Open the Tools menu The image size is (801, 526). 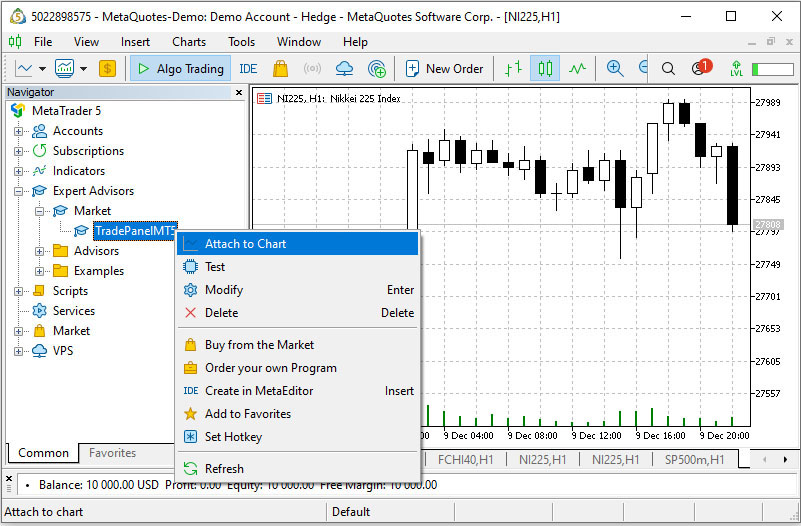point(241,42)
